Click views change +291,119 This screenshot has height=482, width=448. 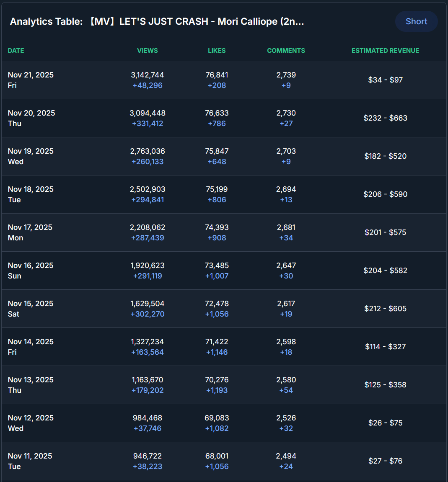coord(148,276)
